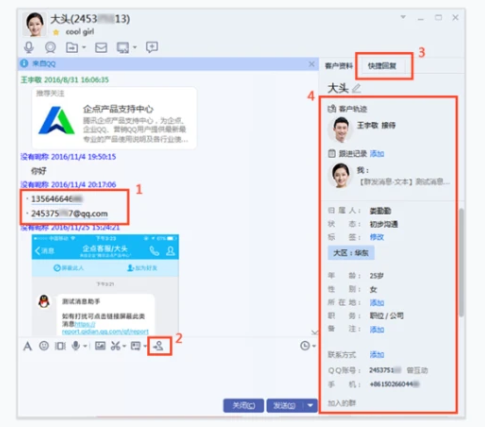
Task: Switch to the 客户资料 tab
Action: [x=339, y=66]
